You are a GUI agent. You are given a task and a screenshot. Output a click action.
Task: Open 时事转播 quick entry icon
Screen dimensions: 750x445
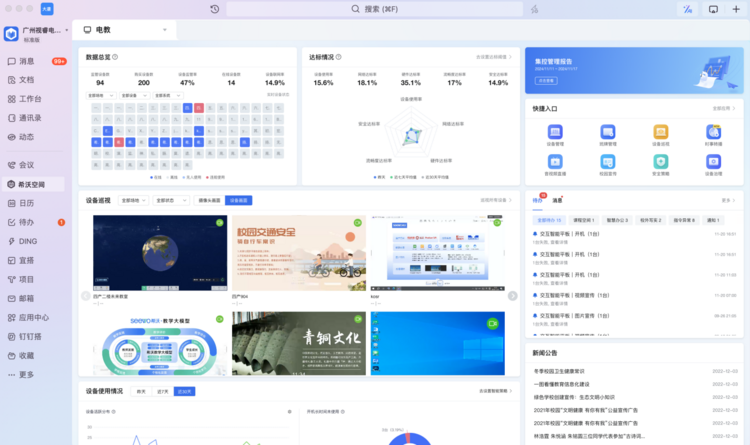(713, 132)
